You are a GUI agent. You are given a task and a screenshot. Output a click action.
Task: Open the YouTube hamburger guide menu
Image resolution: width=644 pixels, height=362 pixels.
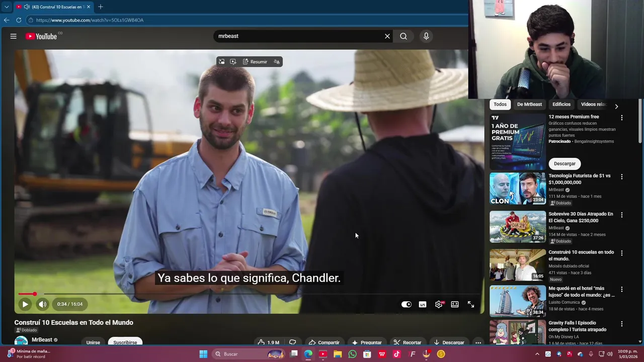point(14,36)
